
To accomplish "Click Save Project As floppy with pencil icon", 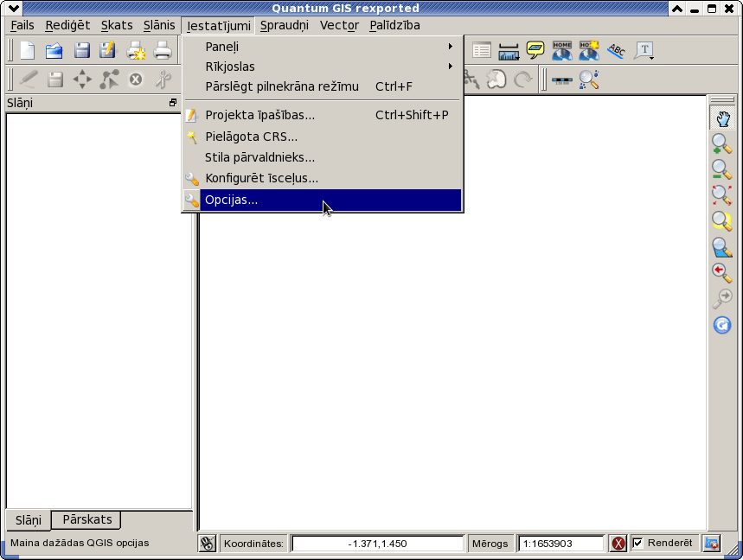I will (x=108, y=50).
